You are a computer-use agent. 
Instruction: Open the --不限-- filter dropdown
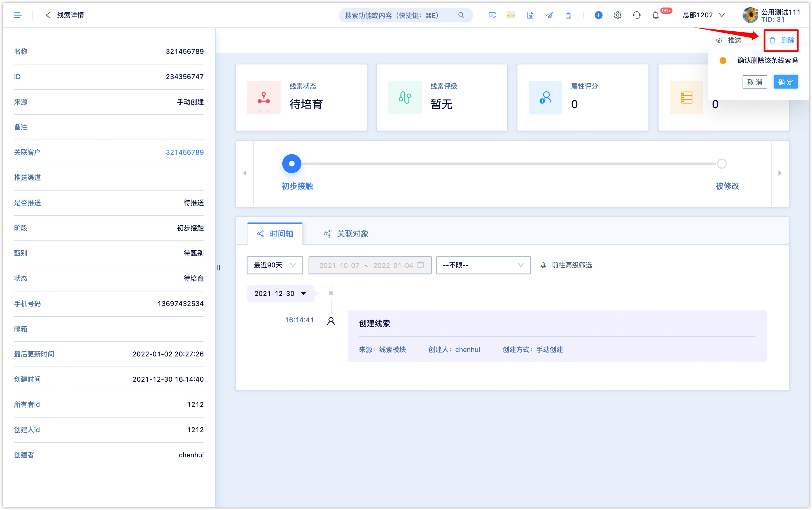pyautogui.click(x=483, y=265)
